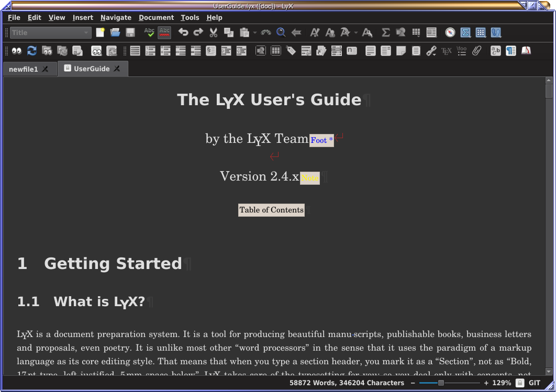
Task: Insert a LyX note (sticky note)
Action: [401, 51]
